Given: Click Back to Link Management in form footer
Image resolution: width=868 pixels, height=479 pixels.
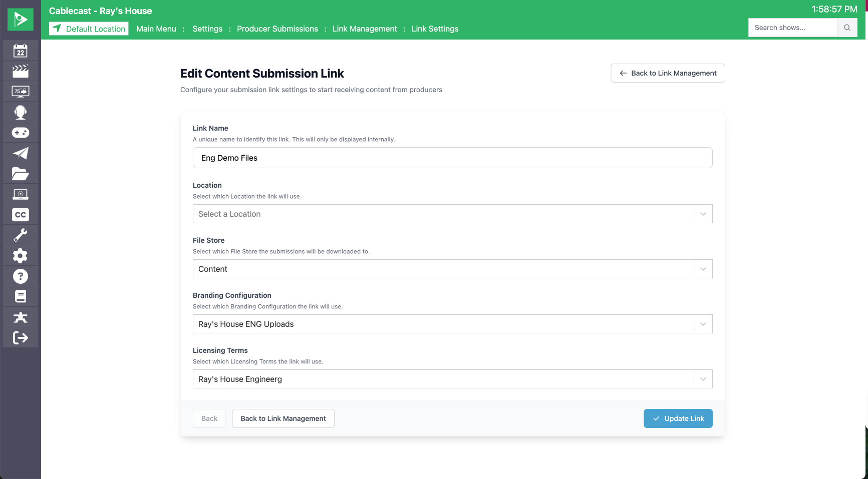Looking at the screenshot, I should (283, 418).
